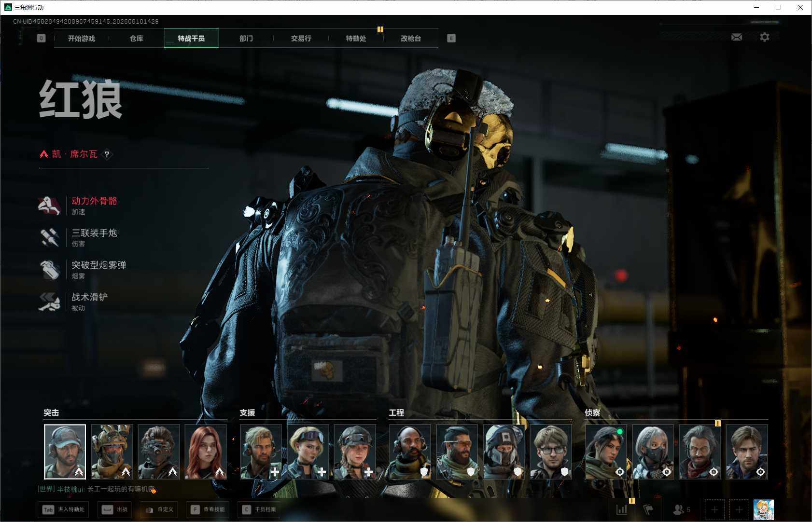This screenshot has width=812, height=522.
Task: Select the bearded recon operator with alert badge
Action: [700, 452]
